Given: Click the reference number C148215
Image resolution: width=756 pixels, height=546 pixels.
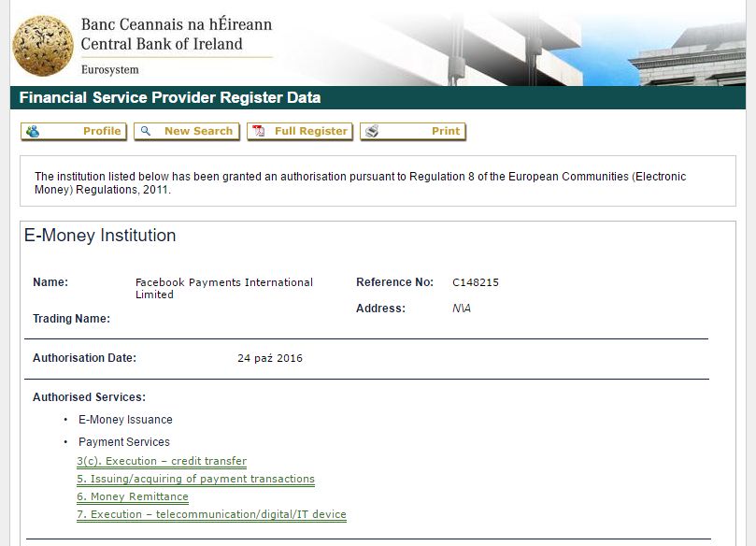Looking at the screenshot, I should click(x=476, y=282).
